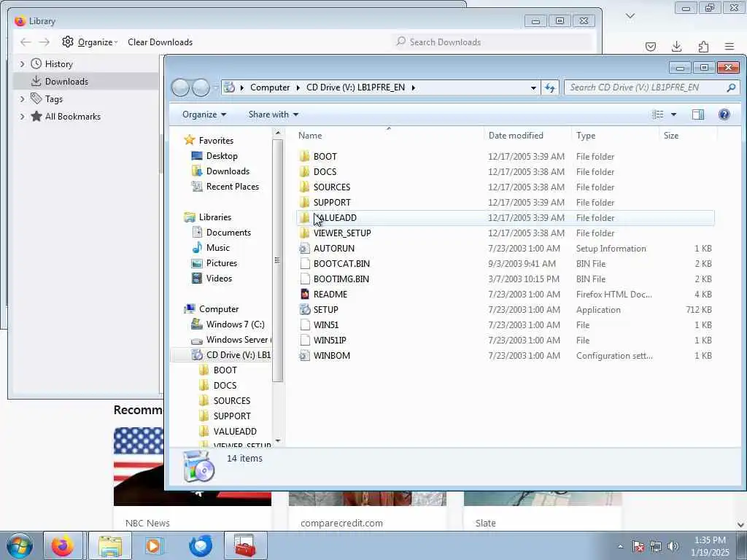This screenshot has width=747, height=560.
Task: Select VALUEADD in navigation tree
Action: 235,431
